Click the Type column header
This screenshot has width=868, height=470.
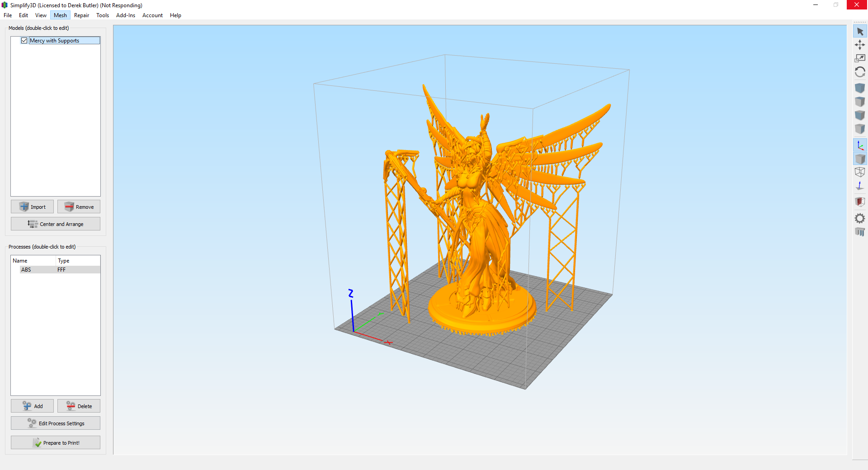[x=78, y=261]
